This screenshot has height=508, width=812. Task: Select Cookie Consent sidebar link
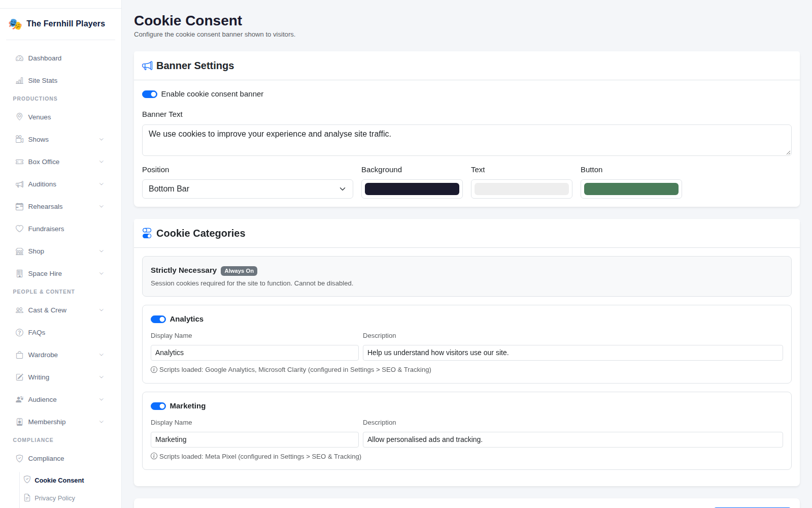(59, 481)
